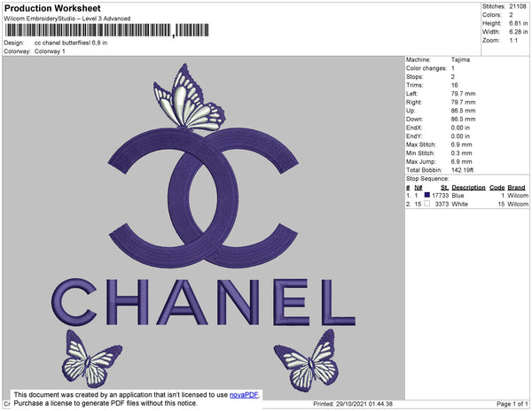This screenshot has width=532, height=411.
Task: Click the Zoom value 1:1
Action: tap(513, 41)
